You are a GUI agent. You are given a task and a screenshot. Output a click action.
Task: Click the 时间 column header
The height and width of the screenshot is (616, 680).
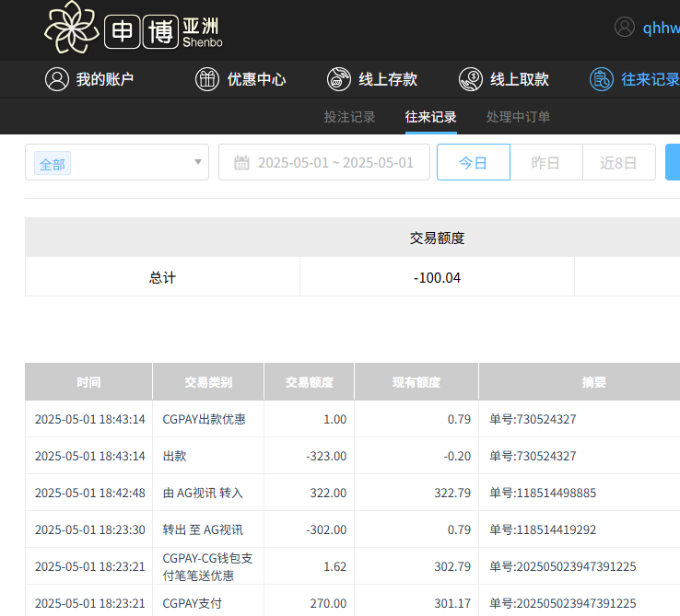tap(88, 382)
